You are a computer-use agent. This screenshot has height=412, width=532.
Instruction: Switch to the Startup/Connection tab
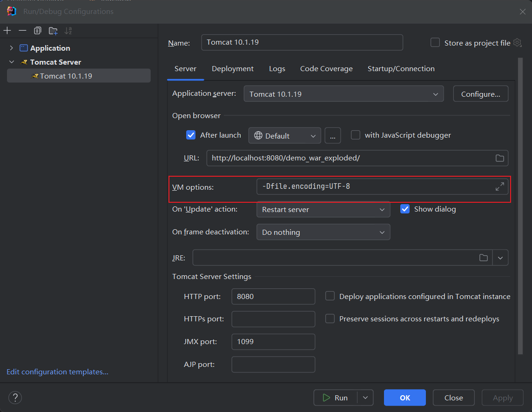pyautogui.click(x=401, y=68)
